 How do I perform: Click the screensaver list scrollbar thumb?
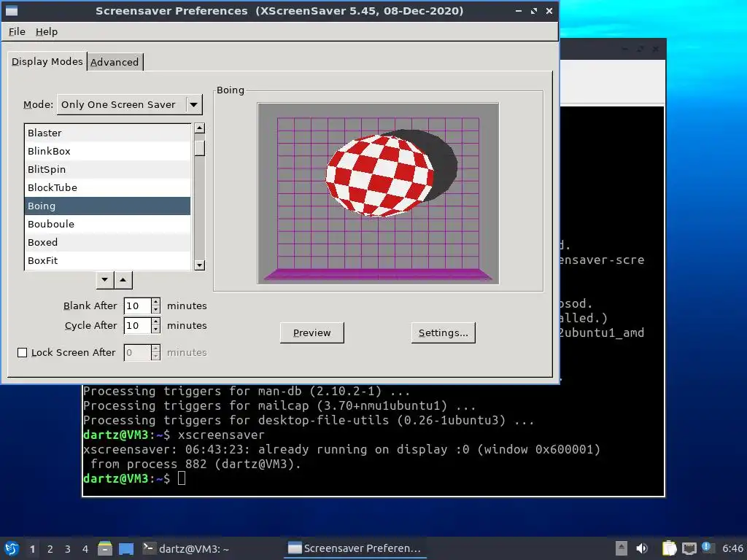tap(200, 148)
